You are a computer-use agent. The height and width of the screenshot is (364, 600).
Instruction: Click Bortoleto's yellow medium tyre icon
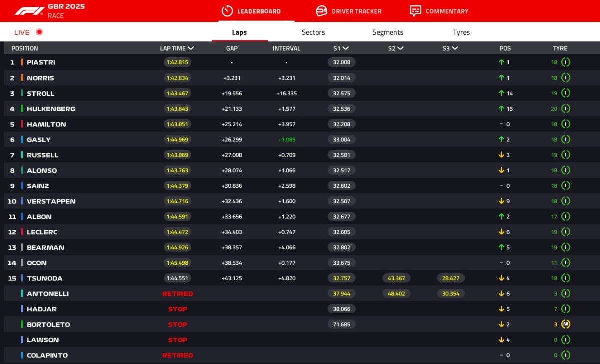(566, 324)
